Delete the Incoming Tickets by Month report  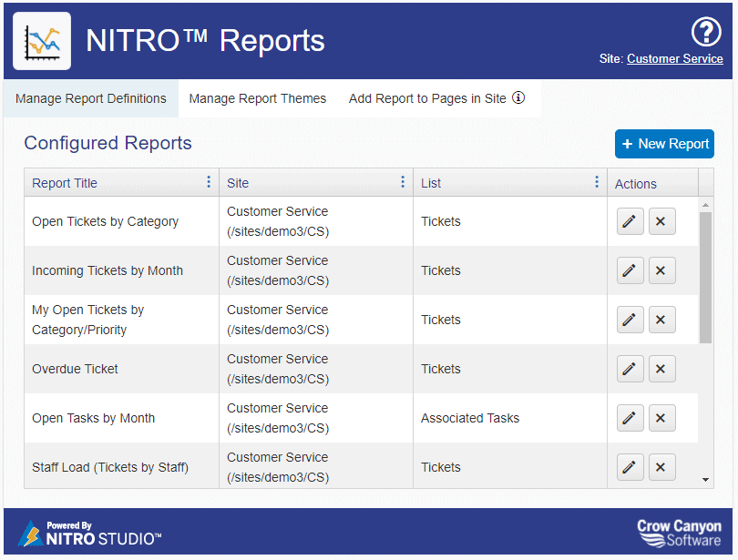[x=661, y=270]
